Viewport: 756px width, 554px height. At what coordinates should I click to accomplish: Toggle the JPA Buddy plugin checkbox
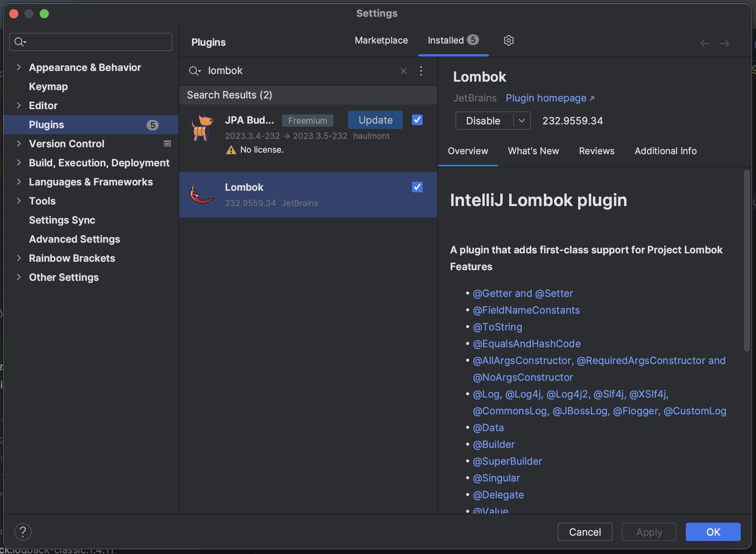pyautogui.click(x=417, y=120)
